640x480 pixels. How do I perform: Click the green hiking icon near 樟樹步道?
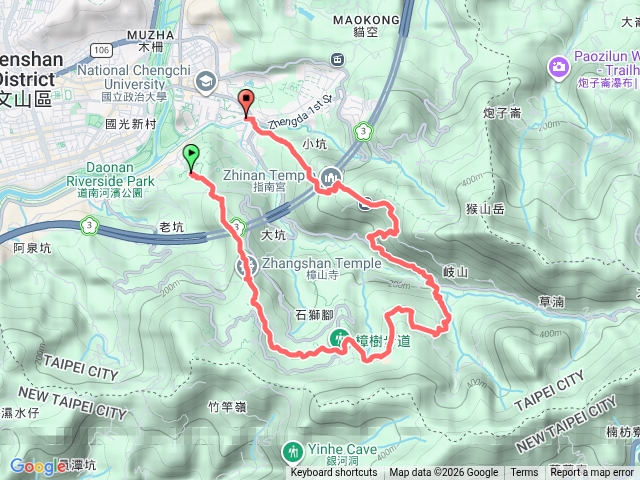340,338
